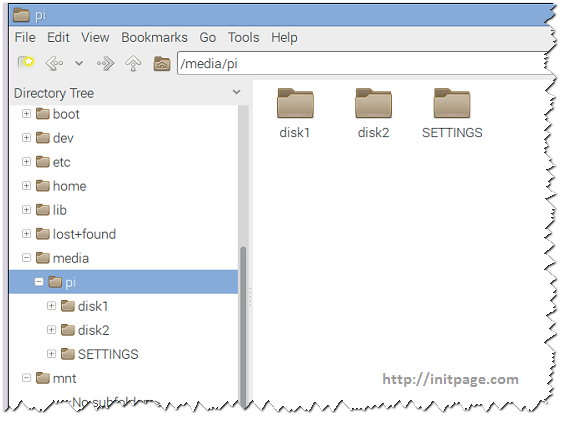Open the SETTINGS folder icon in main pane

(452, 104)
